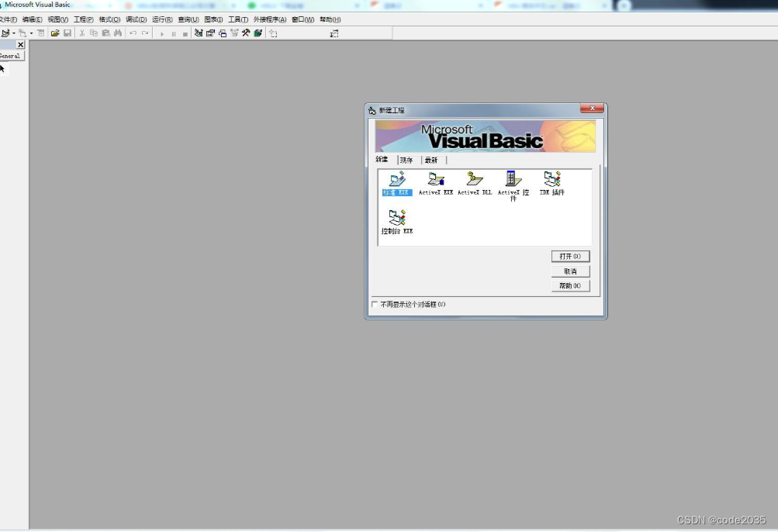Click the Redo arrow icon
Viewport: 778px width, 532px height.
[145, 33]
